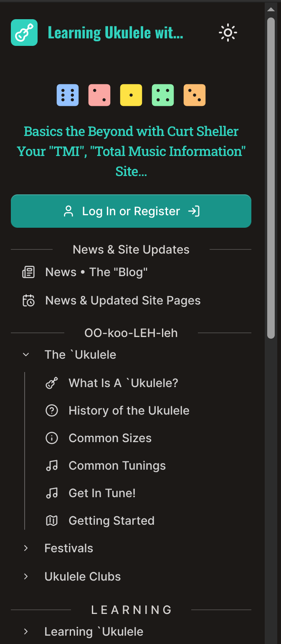Viewport: 281px width, 644px height.
Task: Click the tuning note icon next to Get In Tune!
Action: point(51,493)
